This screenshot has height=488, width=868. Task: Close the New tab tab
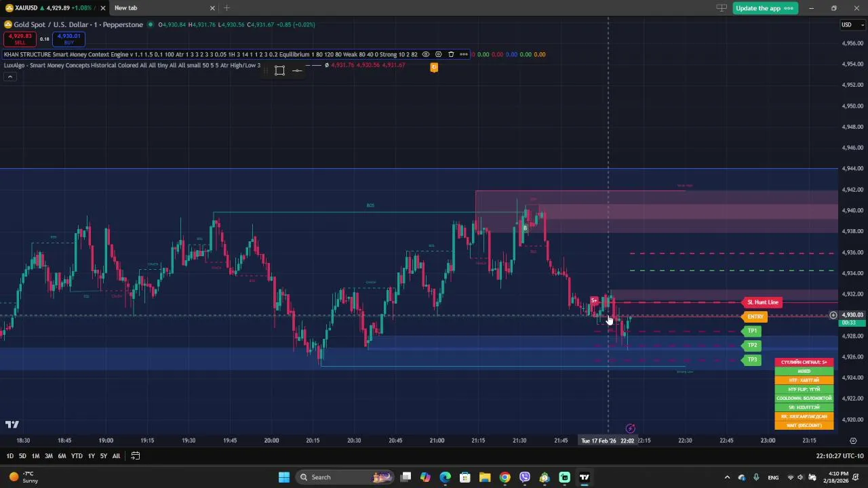click(212, 8)
